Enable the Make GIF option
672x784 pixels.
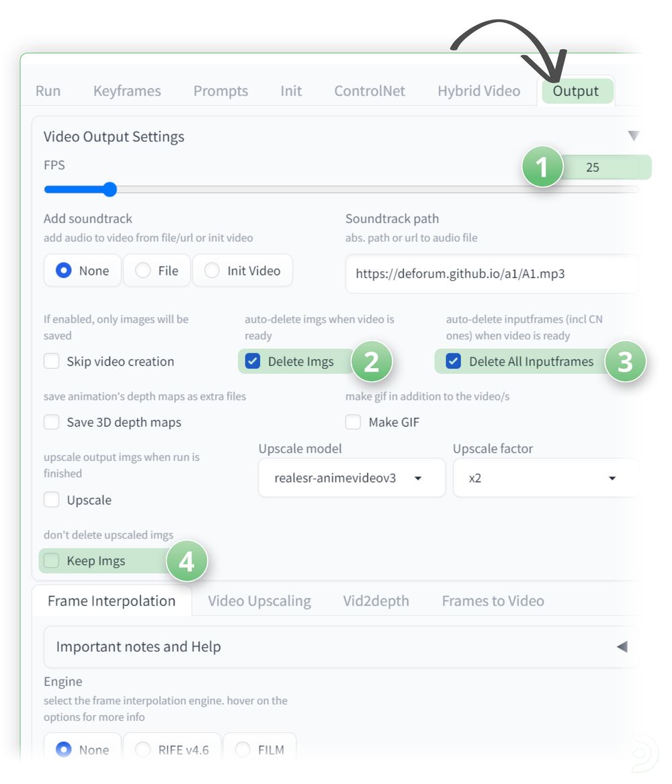[x=353, y=422]
